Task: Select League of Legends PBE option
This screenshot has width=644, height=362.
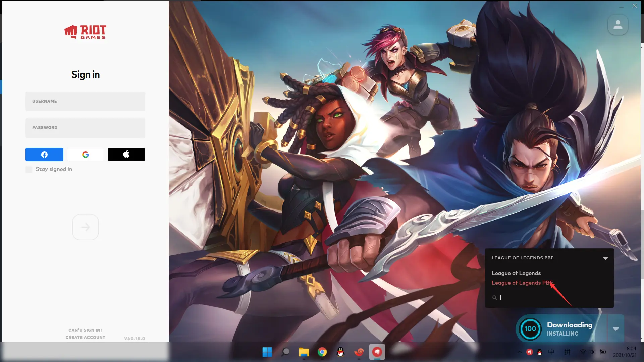Action: [522, 283]
